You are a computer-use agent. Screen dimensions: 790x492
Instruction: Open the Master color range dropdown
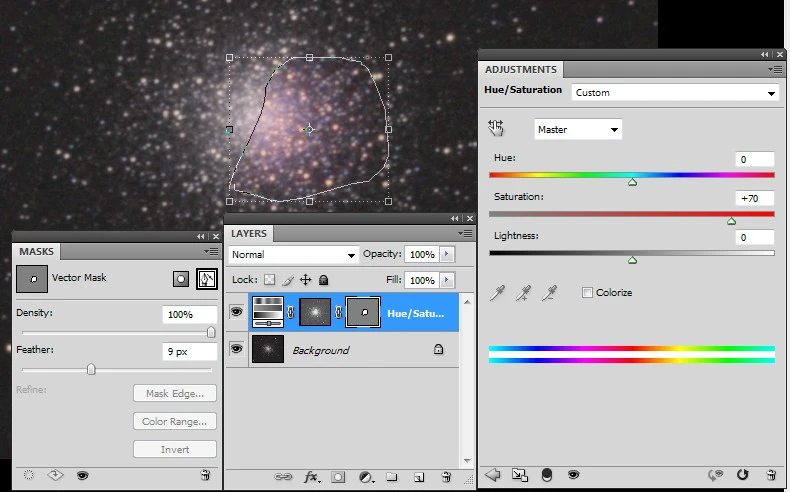coord(578,130)
